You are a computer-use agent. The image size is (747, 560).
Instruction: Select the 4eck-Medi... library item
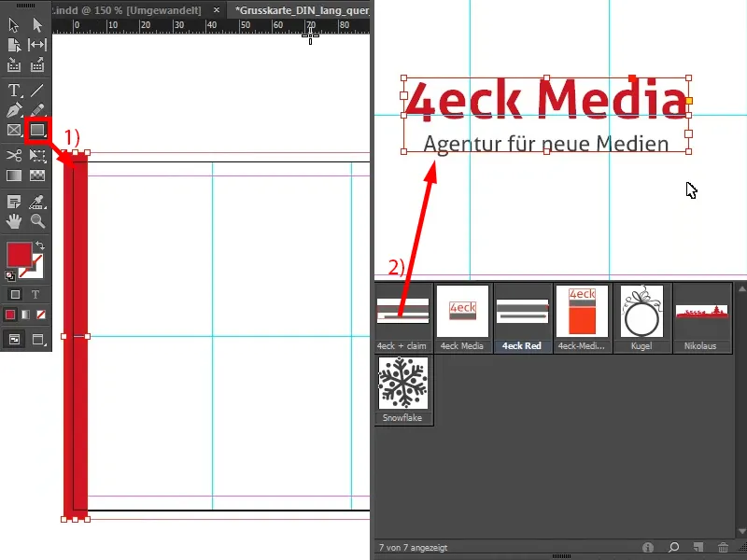582,318
